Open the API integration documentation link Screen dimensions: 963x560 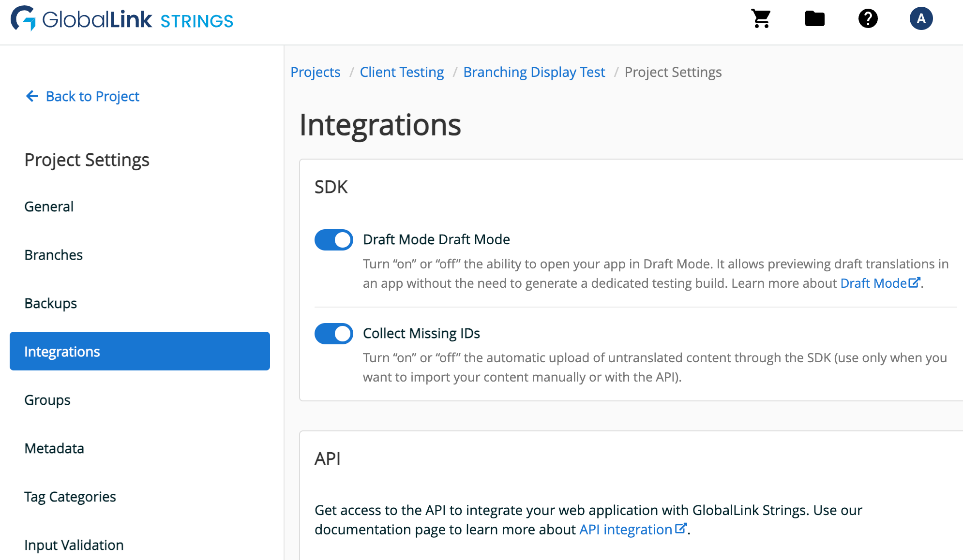pos(633,530)
